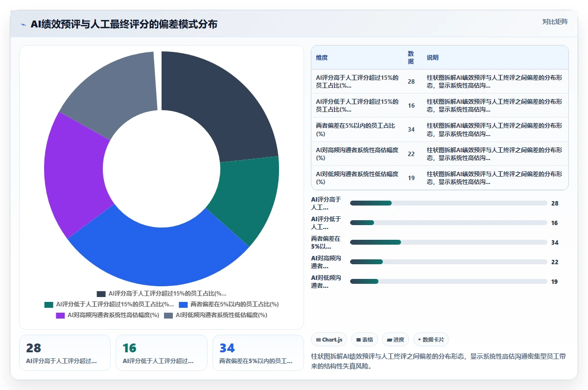588x390 pixels.
Task: Click the 维度 column header
Action: pyautogui.click(x=322, y=58)
